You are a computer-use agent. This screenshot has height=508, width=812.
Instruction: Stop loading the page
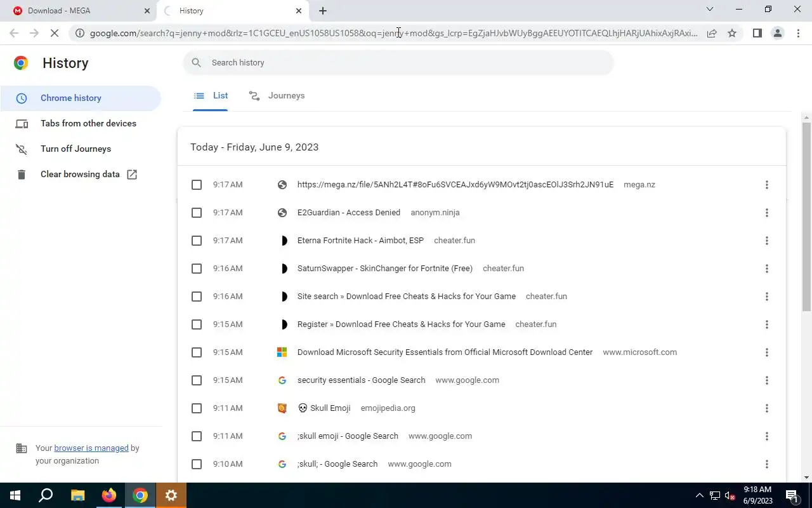point(55,33)
